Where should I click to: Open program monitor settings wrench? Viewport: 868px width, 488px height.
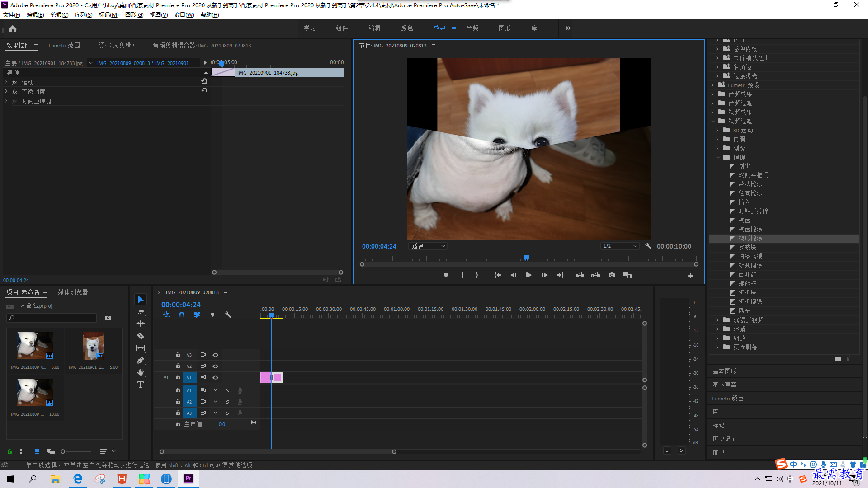click(x=648, y=246)
